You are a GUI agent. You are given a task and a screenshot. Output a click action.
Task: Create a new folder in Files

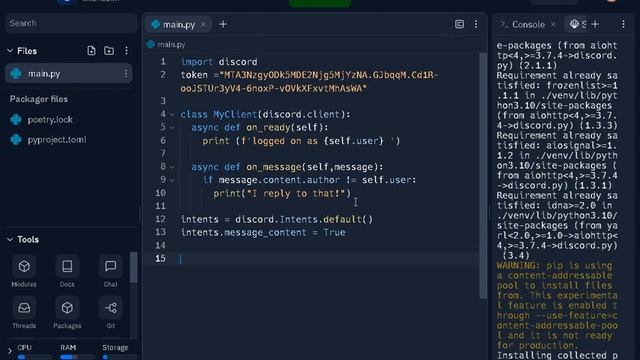[x=109, y=51]
